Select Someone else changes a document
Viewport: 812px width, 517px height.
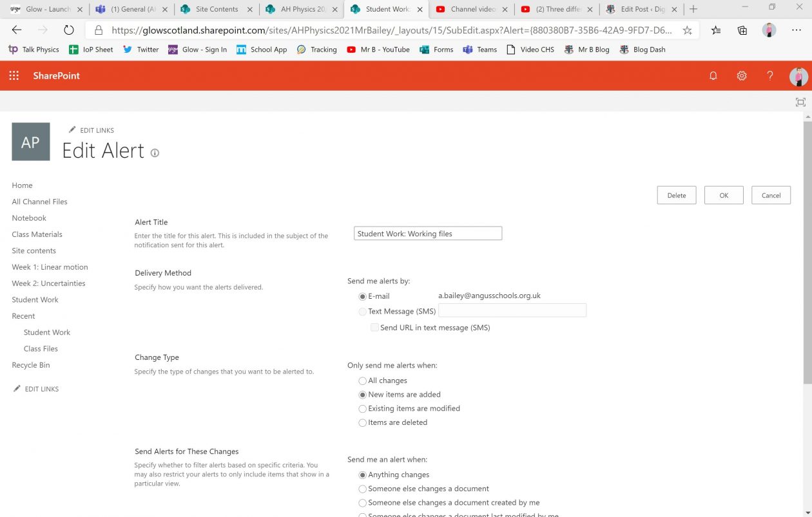[x=362, y=489]
